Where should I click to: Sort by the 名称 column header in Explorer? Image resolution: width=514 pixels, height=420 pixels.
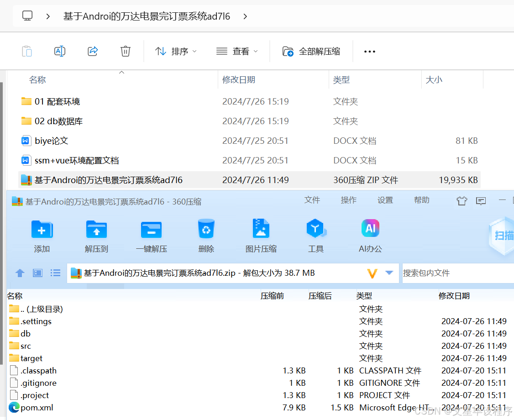pyautogui.click(x=37, y=80)
